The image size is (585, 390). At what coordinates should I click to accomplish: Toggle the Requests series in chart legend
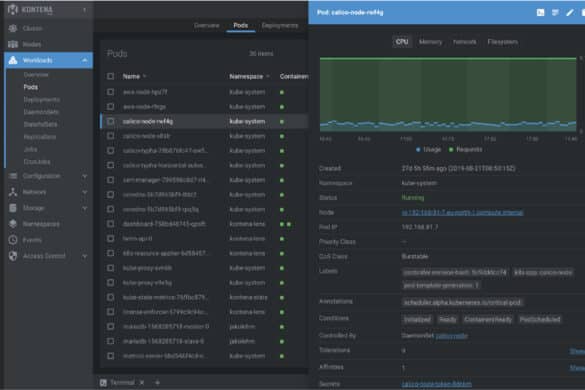(x=465, y=149)
